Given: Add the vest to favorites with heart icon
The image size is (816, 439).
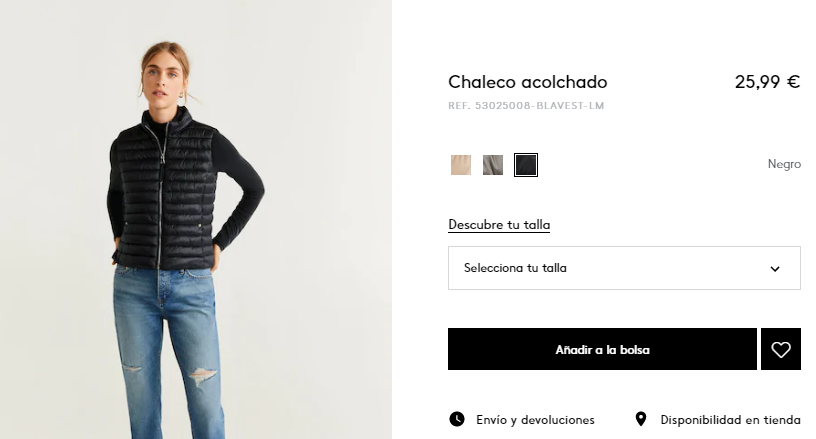Looking at the screenshot, I should tap(781, 349).
